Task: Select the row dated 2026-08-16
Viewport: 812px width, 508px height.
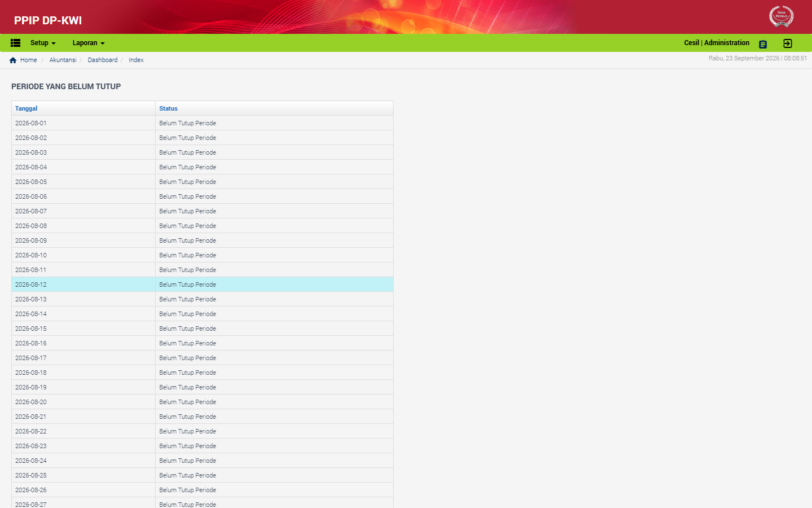Action: (x=202, y=343)
